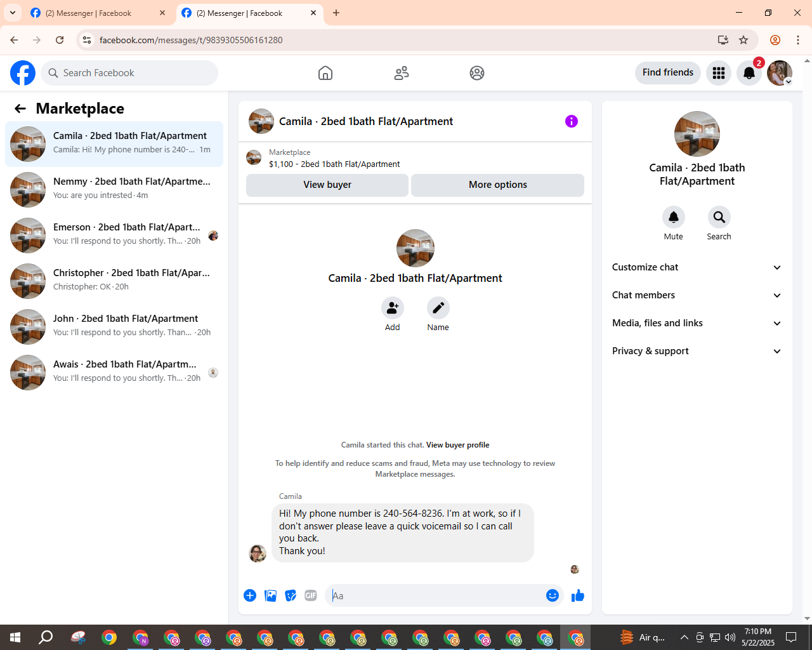Expand the Privacy & support section
812x650 pixels.
pyautogui.click(x=697, y=351)
